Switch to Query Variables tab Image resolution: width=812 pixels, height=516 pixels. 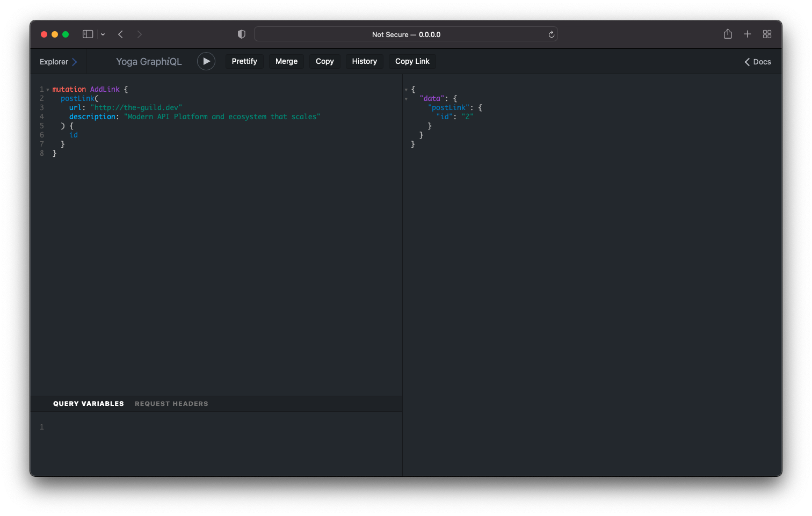[x=89, y=404]
